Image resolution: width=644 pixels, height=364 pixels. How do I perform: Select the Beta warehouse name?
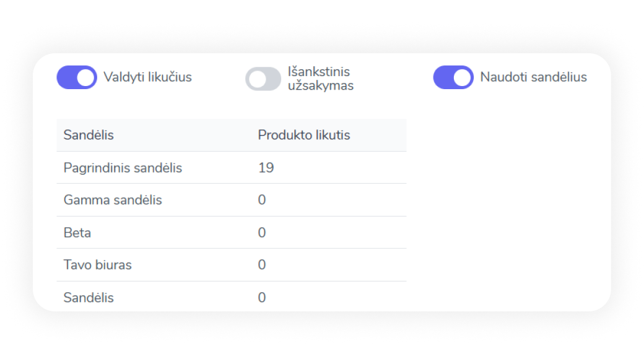pos(77,233)
